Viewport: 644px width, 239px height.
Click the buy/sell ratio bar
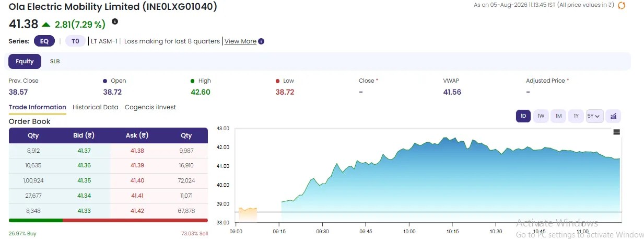click(108, 220)
